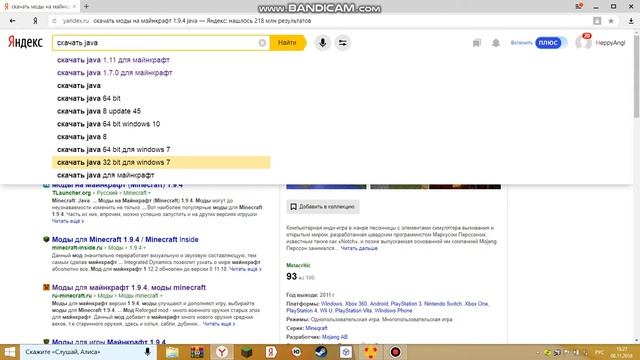Open notifications bell icon
The width and height of the screenshot is (640, 360).
click(496, 43)
